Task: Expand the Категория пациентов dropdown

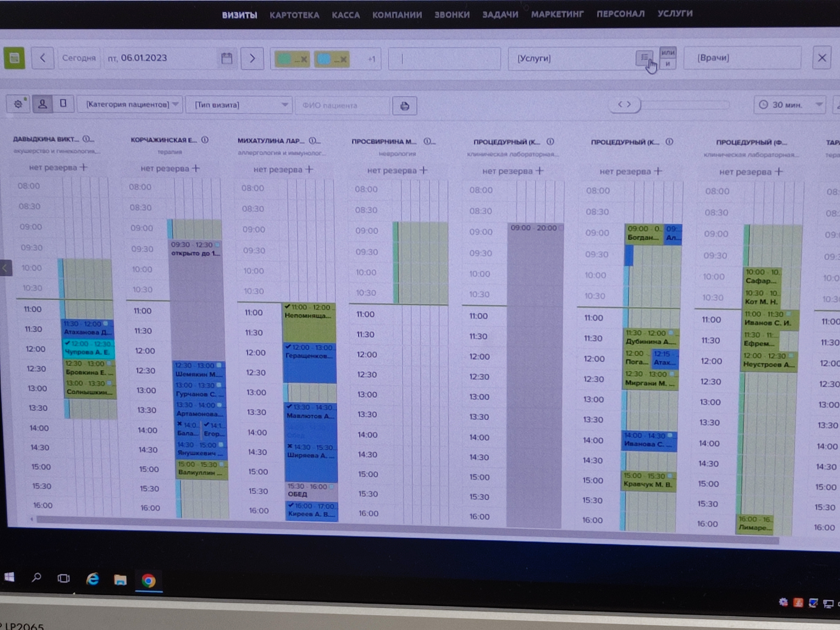Action: [130, 104]
